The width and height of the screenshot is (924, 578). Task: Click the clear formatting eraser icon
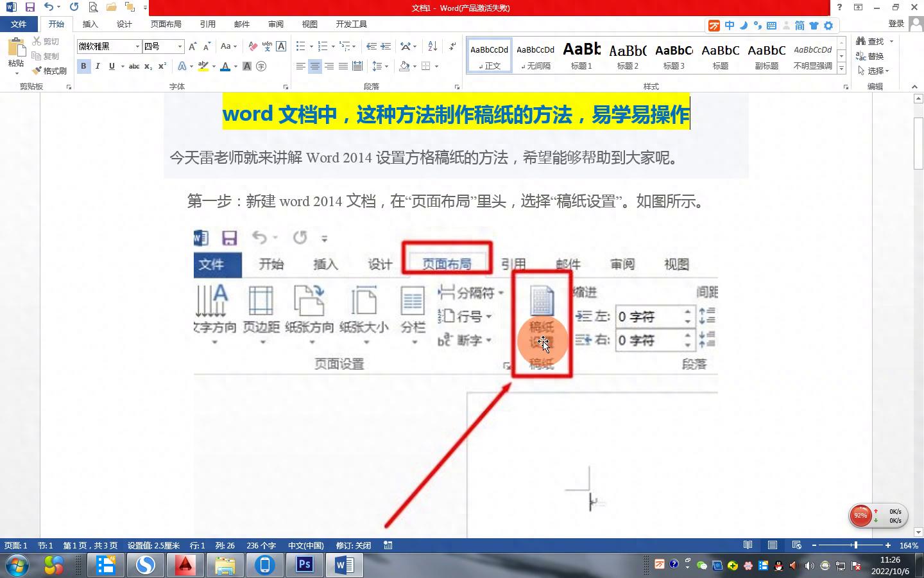click(253, 46)
